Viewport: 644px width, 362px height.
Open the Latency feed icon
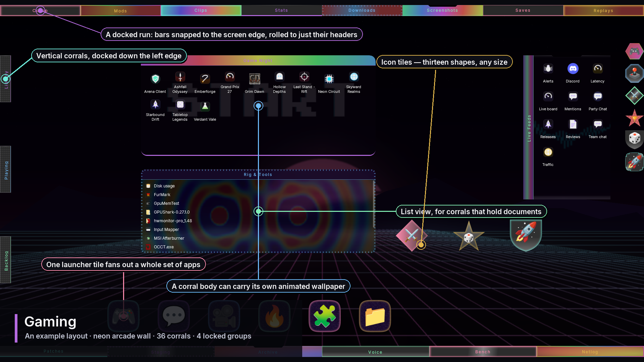(x=597, y=73)
